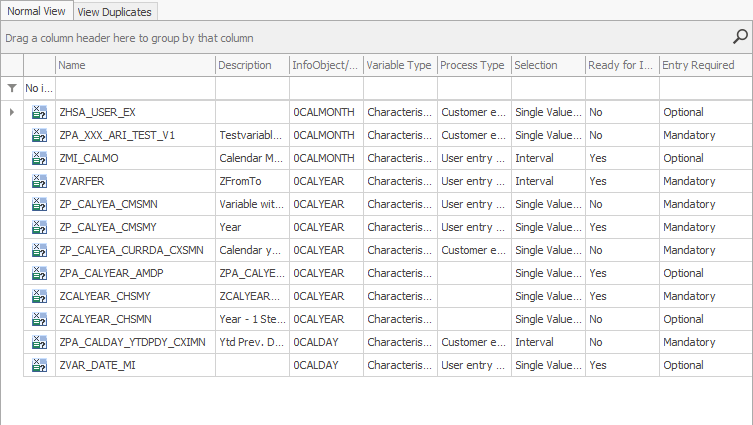Click the variable icon beside ZPA_CALYEAR_AMDP
Screen dimensions: 753x425
[x=39, y=273]
